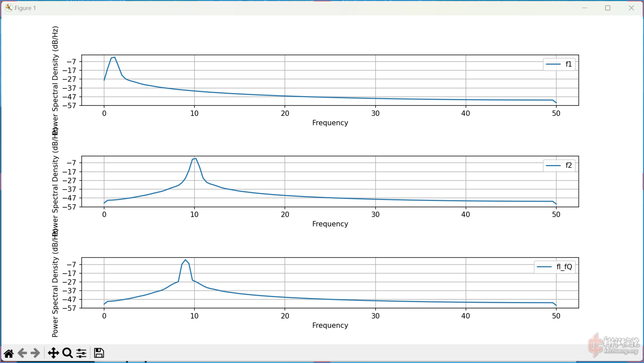This screenshot has width=644, height=363.
Task: Click the f2 legend box
Action: click(x=559, y=165)
